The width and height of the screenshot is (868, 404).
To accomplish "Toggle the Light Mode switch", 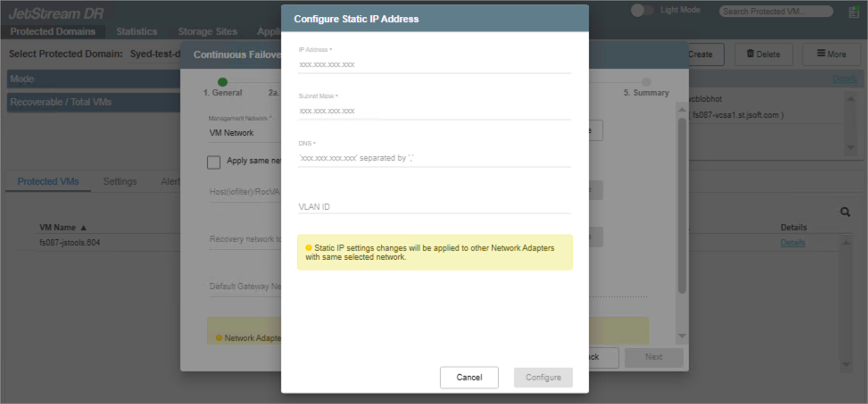I will click(x=642, y=10).
